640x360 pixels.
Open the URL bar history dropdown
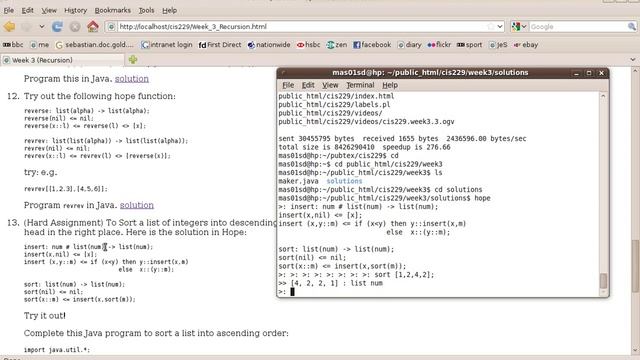500,27
